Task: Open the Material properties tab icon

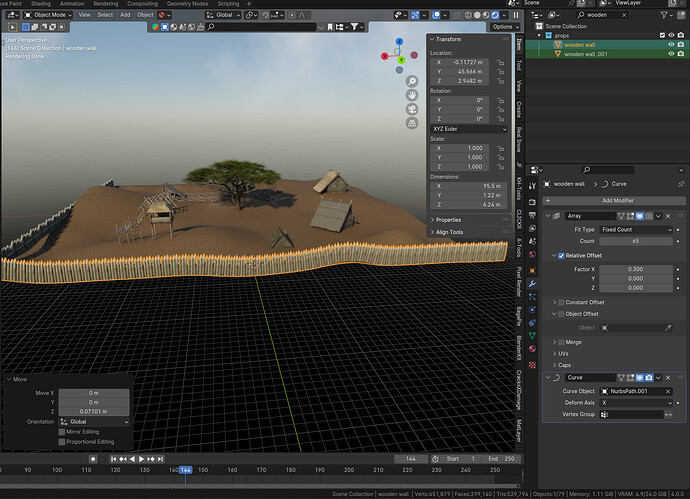Action: coord(532,349)
